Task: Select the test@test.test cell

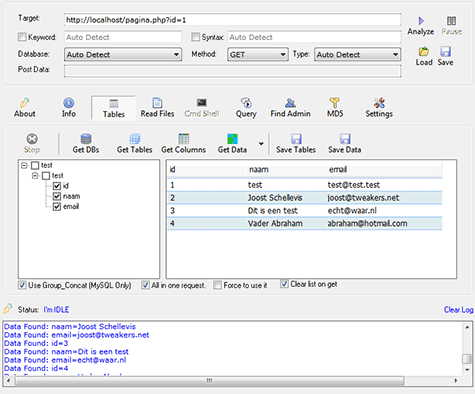Action: [354, 185]
